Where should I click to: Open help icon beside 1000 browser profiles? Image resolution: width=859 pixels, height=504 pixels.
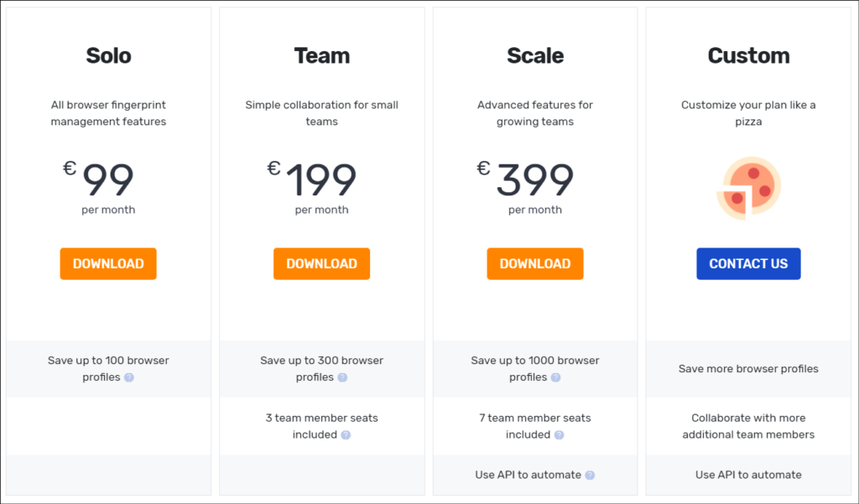tap(555, 377)
